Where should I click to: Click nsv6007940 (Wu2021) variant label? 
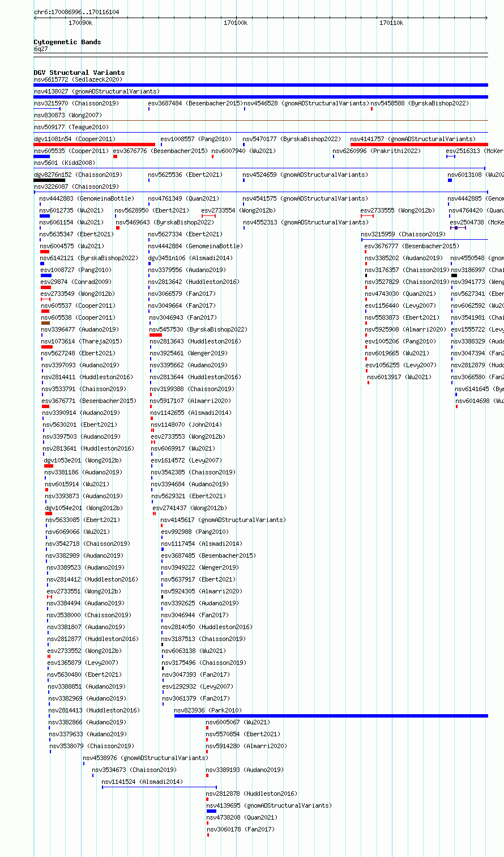pos(244,151)
